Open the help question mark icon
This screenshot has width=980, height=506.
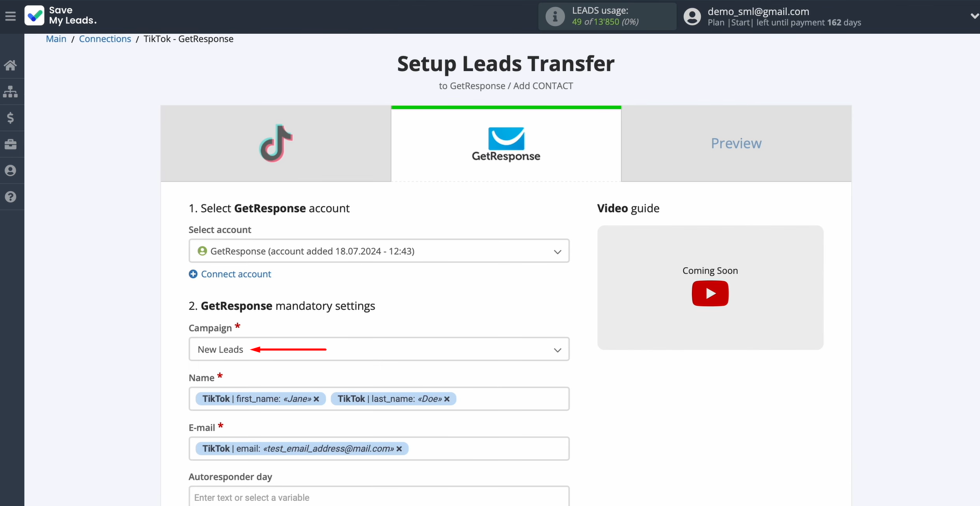coord(10,197)
